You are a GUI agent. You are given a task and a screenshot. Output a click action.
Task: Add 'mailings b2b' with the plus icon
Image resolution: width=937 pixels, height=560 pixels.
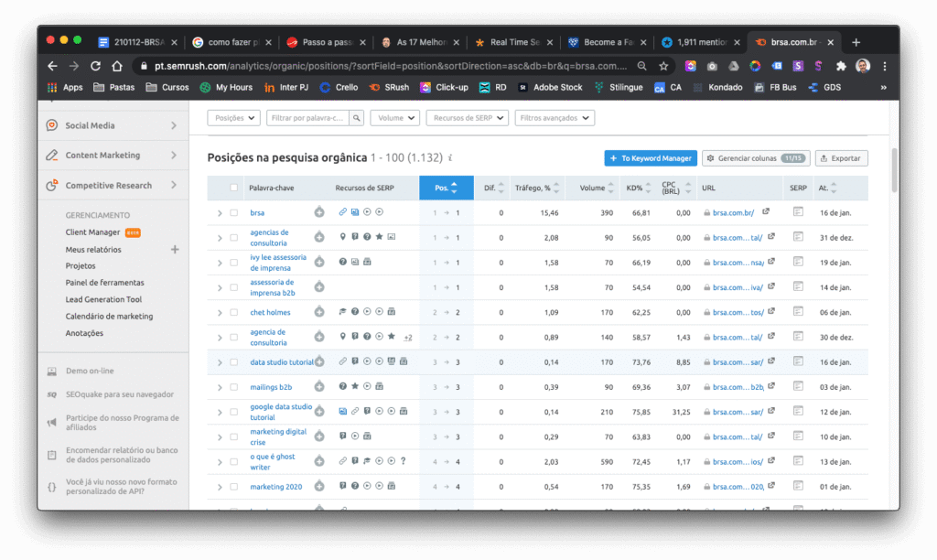pyautogui.click(x=319, y=387)
